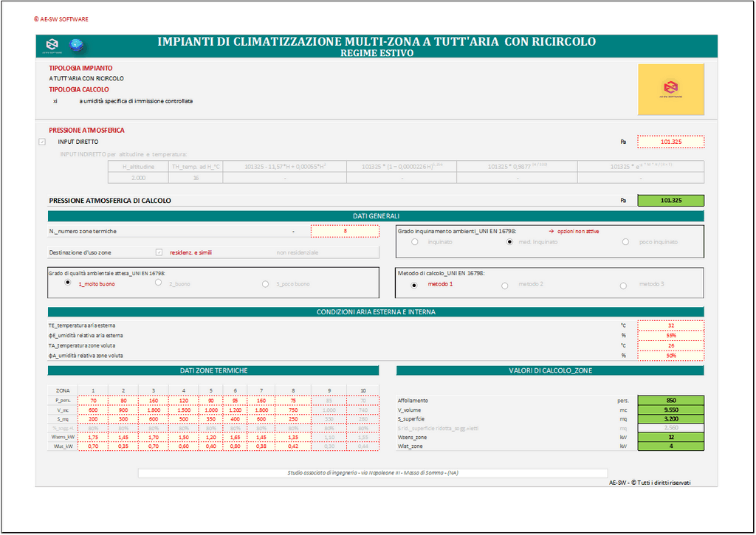Select the 2_buono quality option

coord(159,283)
